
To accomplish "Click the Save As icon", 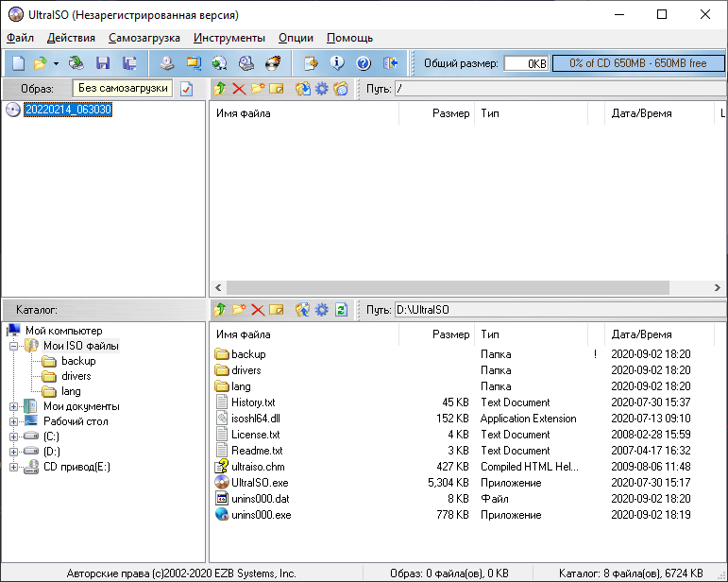I will [129, 63].
